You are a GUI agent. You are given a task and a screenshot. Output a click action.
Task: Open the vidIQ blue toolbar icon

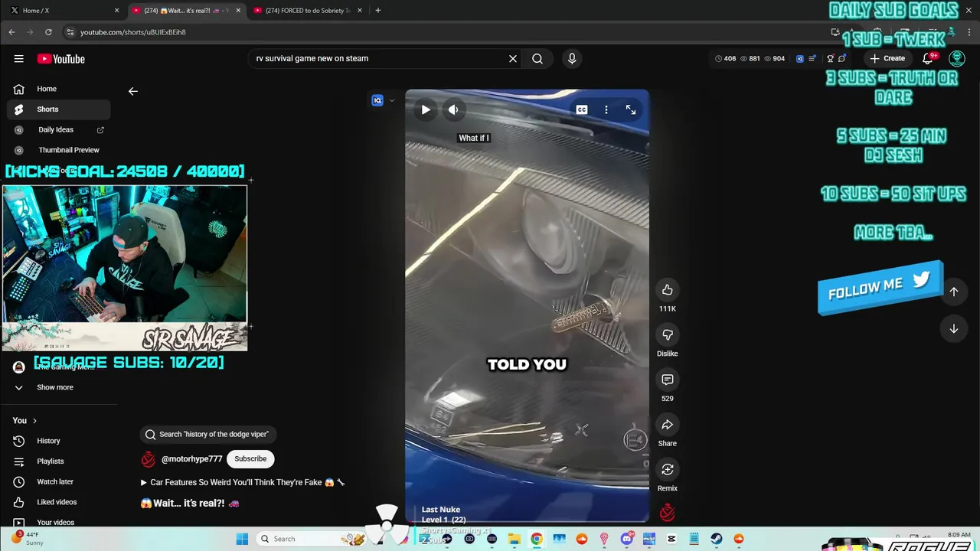(x=800, y=58)
